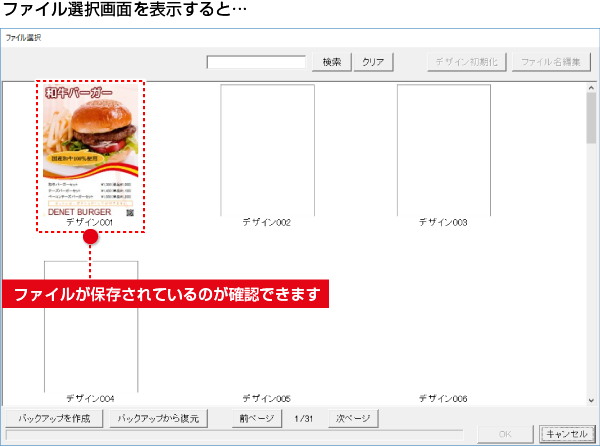
Task: Click the キャンセル button
Action: tap(567, 434)
